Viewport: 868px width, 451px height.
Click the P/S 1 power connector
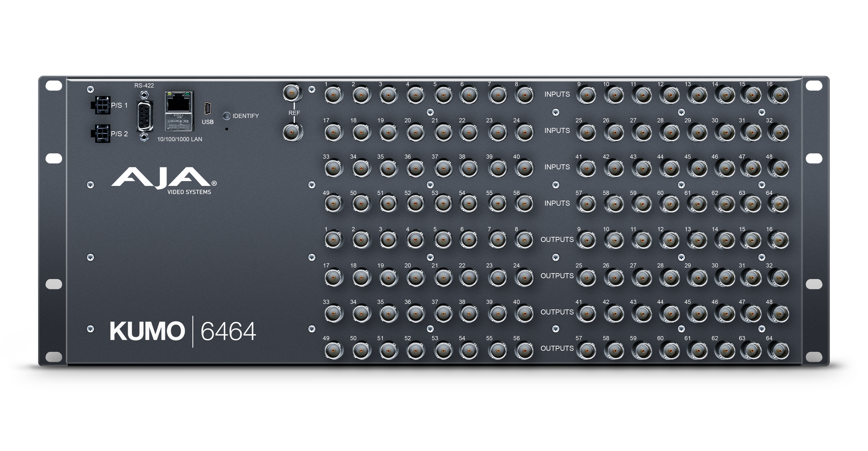(x=101, y=105)
